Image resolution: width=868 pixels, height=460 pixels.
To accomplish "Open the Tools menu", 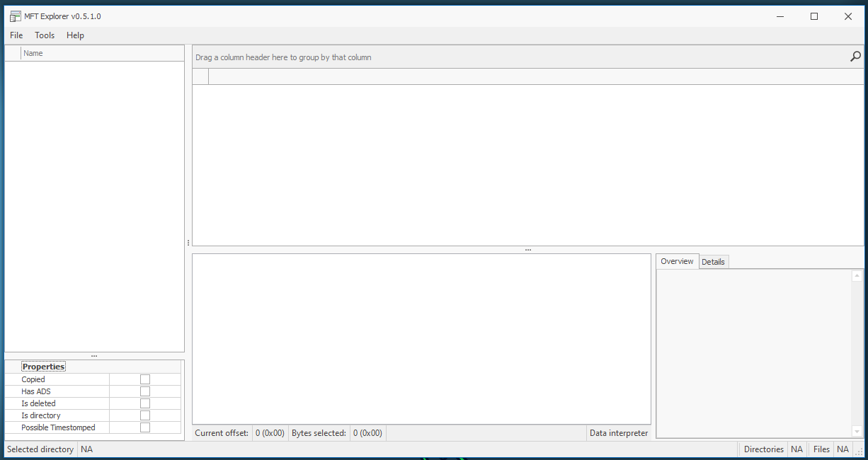I will click(x=45, y=35).
